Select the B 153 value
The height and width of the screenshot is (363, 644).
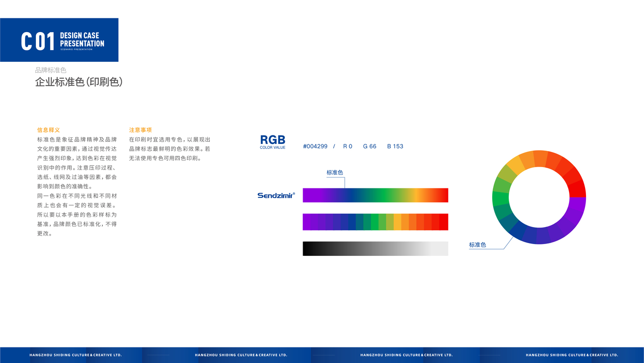tap(395, 146)
